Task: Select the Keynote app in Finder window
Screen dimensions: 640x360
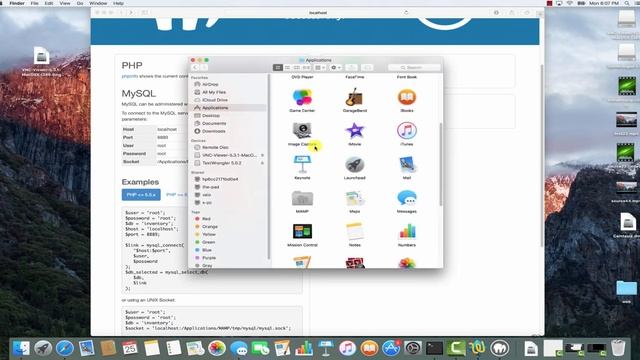Action: coord(302,164)
